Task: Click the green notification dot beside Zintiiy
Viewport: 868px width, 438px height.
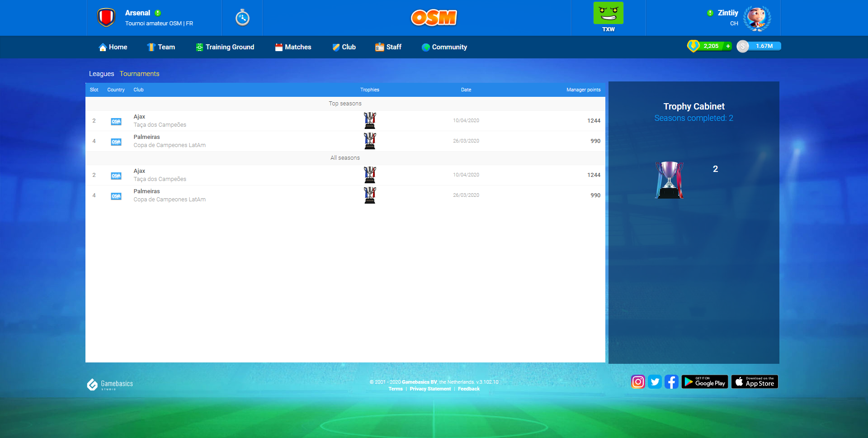Action: [710, 13]
